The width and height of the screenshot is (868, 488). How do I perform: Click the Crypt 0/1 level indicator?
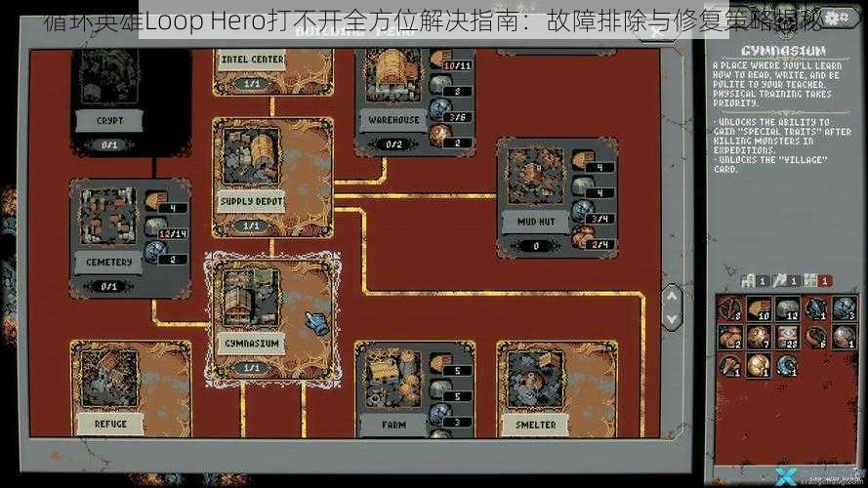pos(109,145)
